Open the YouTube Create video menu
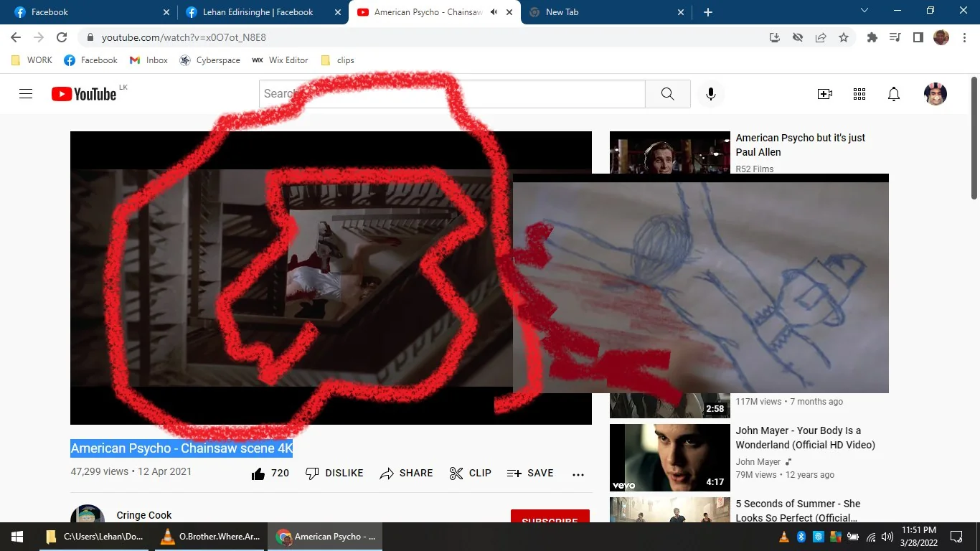Screen dimensions: 980x551 825,94
